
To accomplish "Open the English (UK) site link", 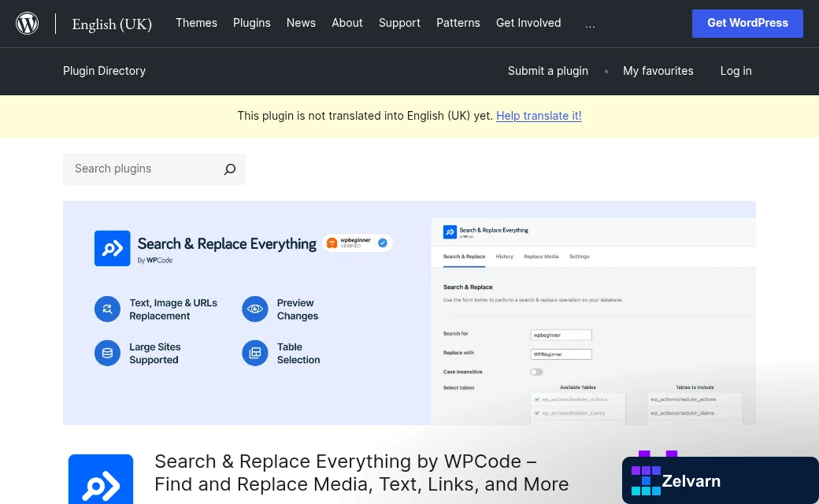I will click(x=112, y=24).
